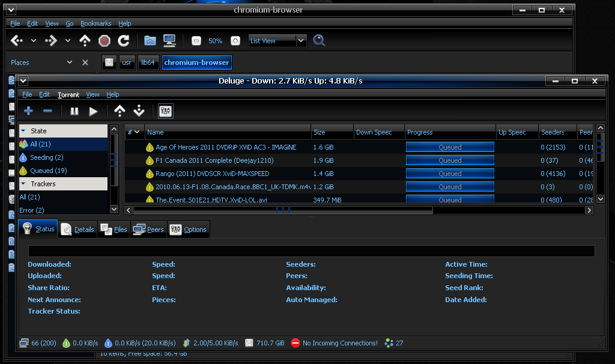Filter by Seeding (2) state
This screenshot has height=364, width=615.
click(x=63, y=157)
